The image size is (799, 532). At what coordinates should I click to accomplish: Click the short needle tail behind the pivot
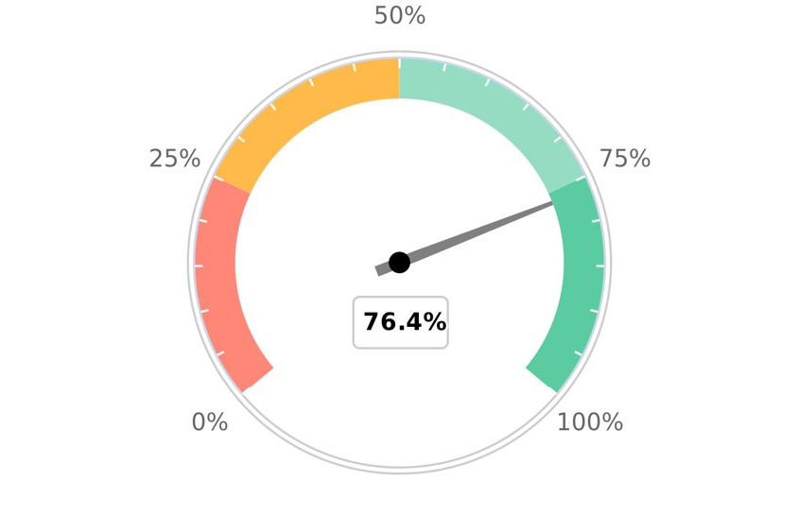382,270
